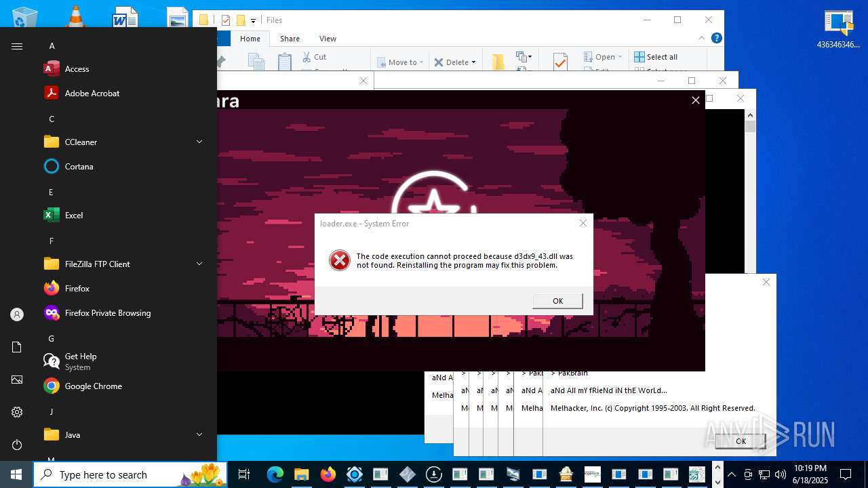Open the Open dropdown in Files ribbon

pyautogui.click(x=603, y=57)
